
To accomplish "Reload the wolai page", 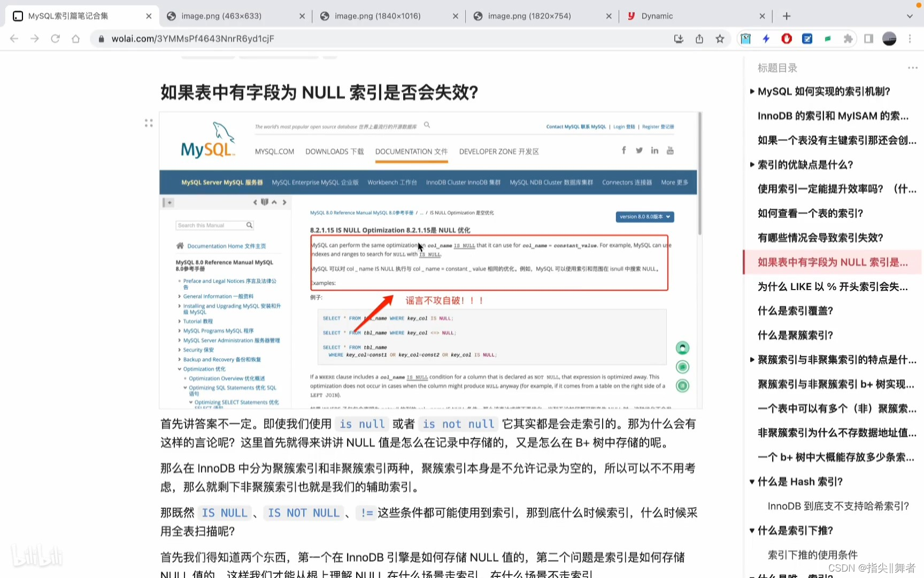I will (x=55, y=39).
